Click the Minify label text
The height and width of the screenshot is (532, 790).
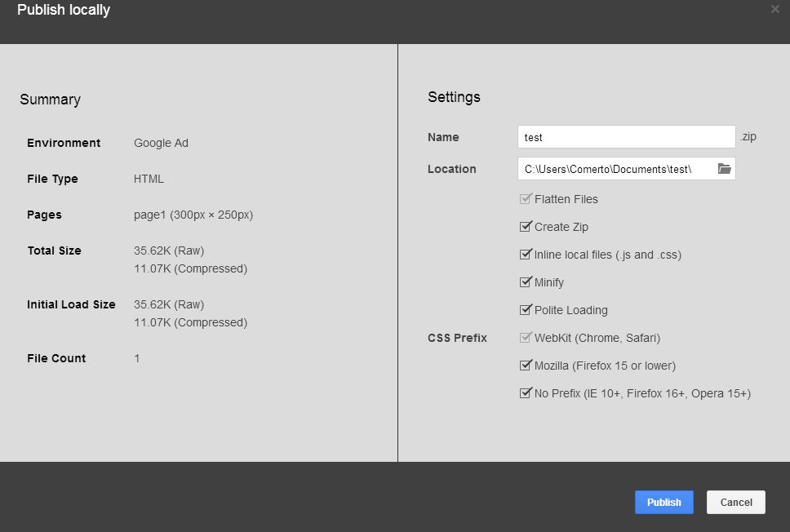pyautogui.click(x=548, y=282)
